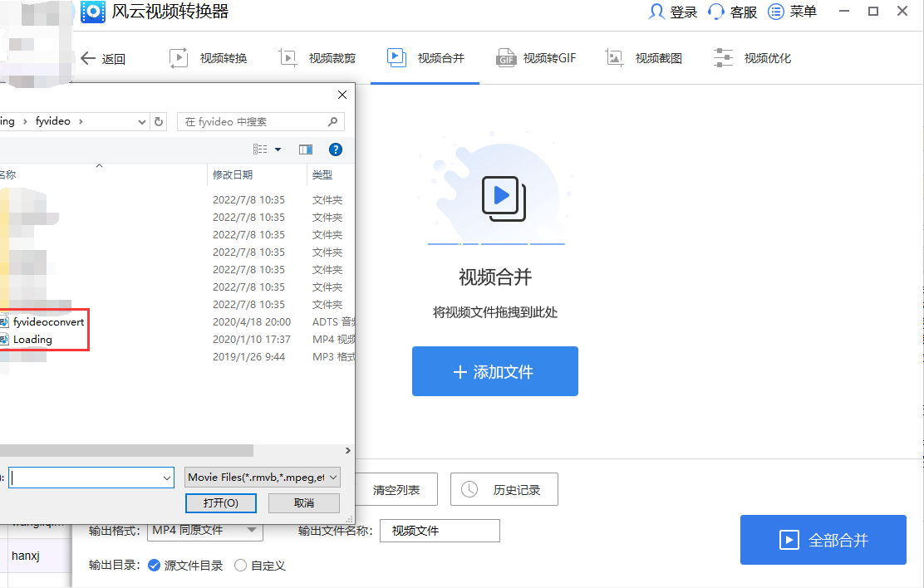Expand the view options dropdown arrow
Screen dimensions: 924x588
point(278,149)
